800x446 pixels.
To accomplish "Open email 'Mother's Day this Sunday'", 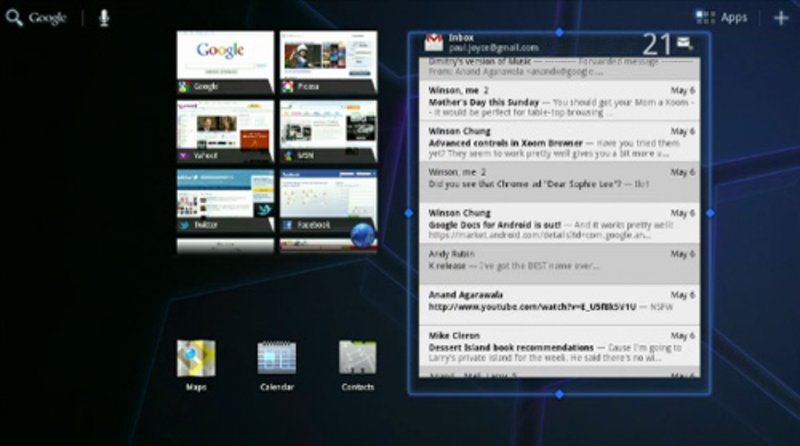I will pyautogui.click(x=559, y=101).
